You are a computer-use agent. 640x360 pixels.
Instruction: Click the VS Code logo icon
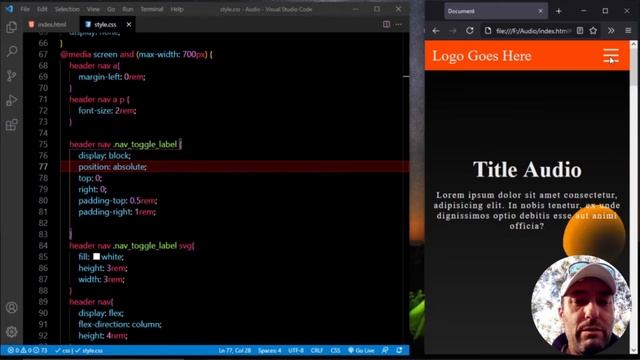click(9, 9)
